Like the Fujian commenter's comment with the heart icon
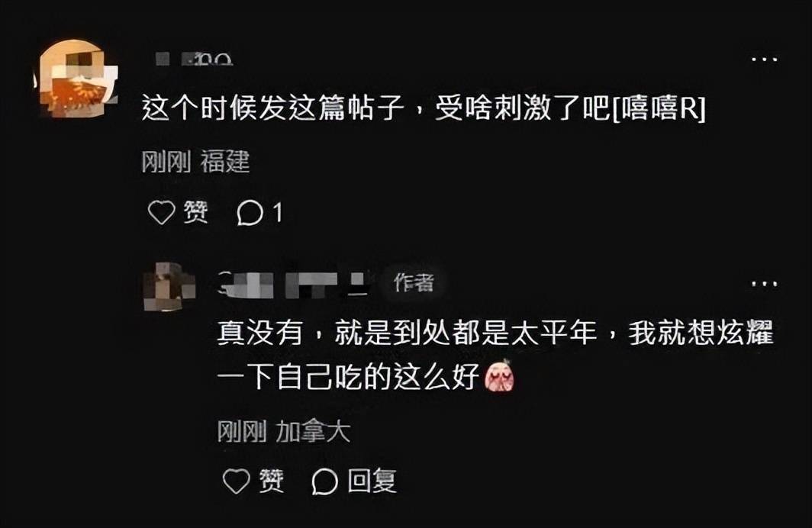 [x=162, y=212]
